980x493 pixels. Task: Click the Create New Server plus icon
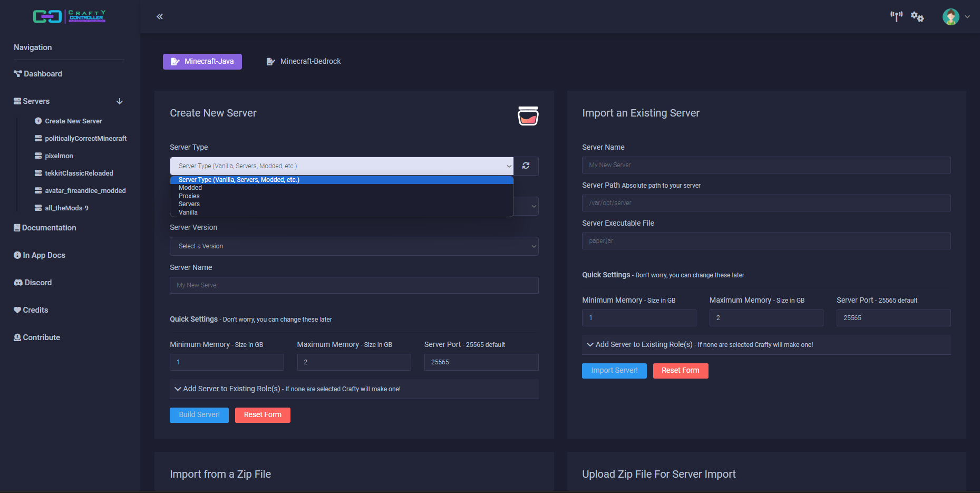point(38,121)
